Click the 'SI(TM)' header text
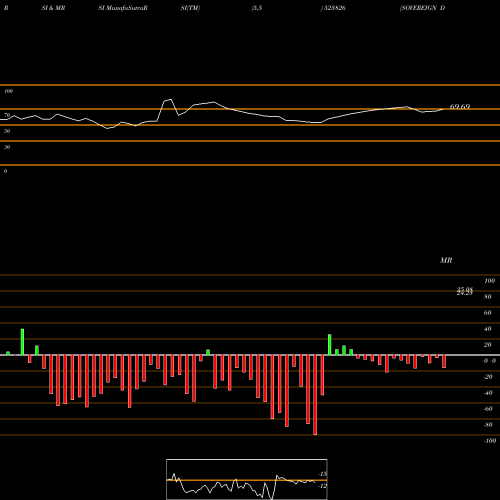This screenshot has width=500, height=500. (190, 8)
